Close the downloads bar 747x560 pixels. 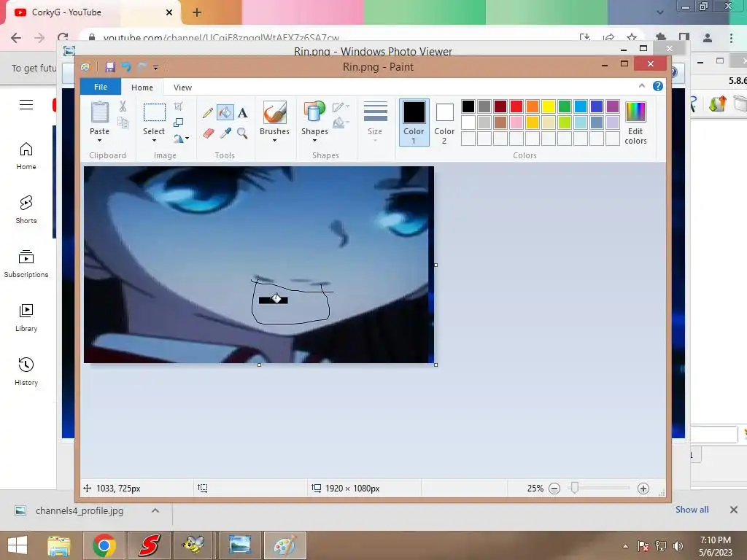coord(734,510)
